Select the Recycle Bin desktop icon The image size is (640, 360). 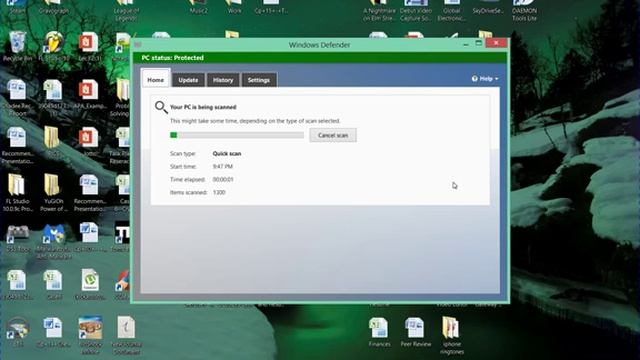[x=17, y=47]
